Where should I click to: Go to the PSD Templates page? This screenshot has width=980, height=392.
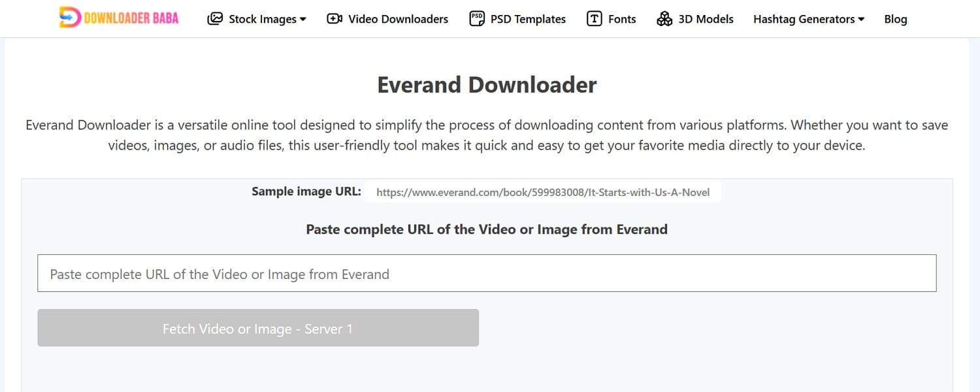click(517, 19)
